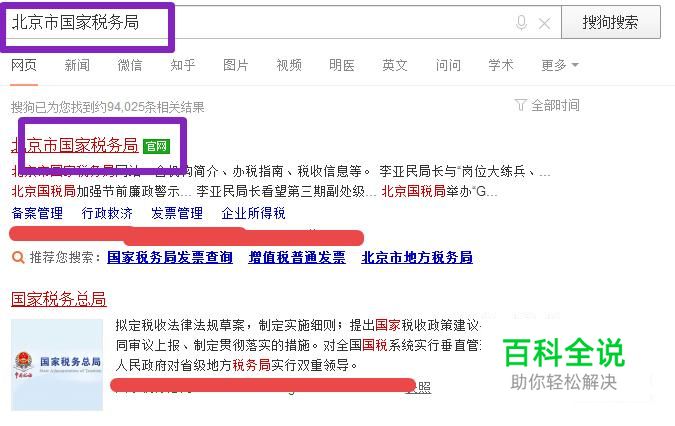Click snippet text 拟定税收法律法规草案
Image resolution: width=675 pixels, height=426 pixels.
pyautogui.click(x=180, y=325)
